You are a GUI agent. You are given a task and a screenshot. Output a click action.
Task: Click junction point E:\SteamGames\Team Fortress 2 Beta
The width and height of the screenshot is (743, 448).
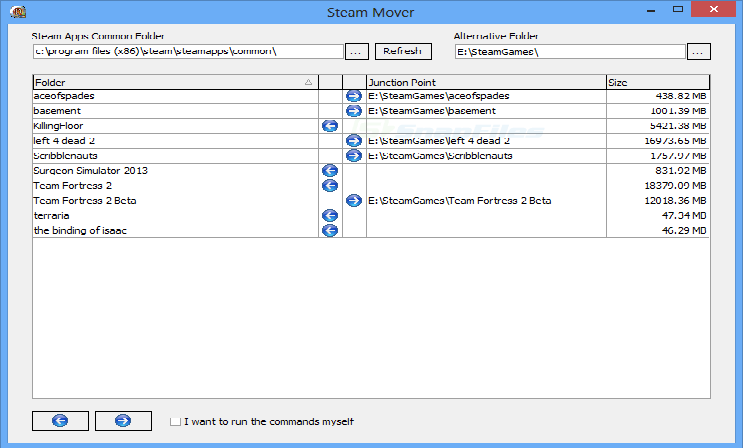[460, 201]
